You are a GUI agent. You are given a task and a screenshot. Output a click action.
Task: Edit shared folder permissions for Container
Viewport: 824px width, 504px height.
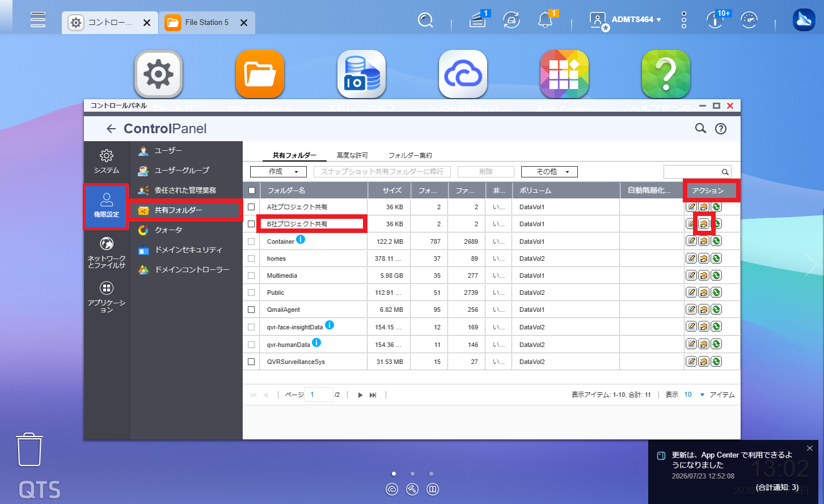[704, 241]
